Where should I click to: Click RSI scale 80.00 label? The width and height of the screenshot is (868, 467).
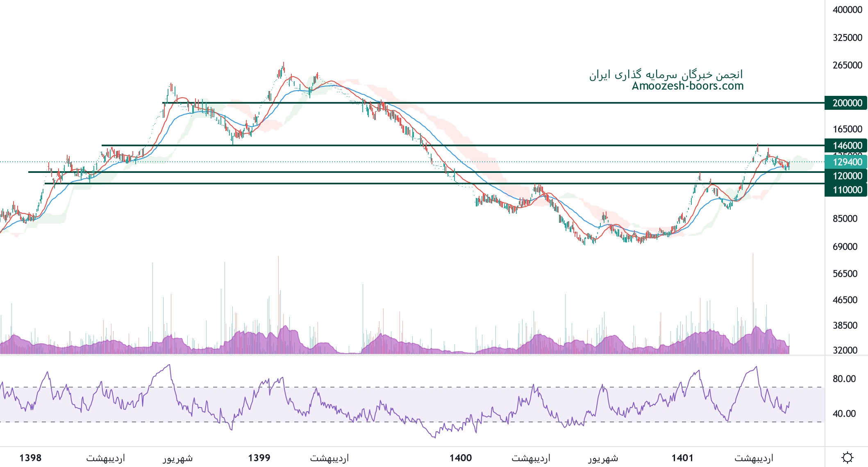[x=844, y=379]
